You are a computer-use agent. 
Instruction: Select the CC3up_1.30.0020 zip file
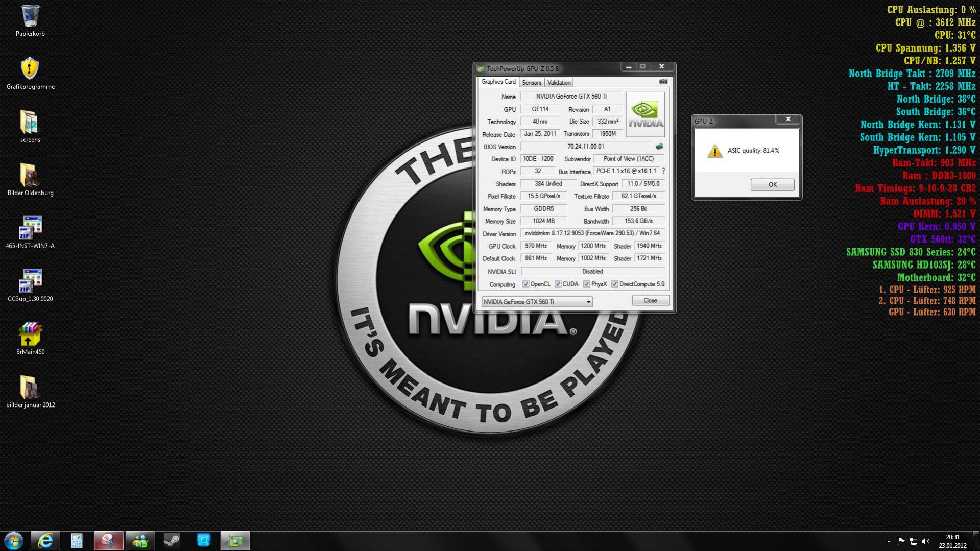pos(30,281)
